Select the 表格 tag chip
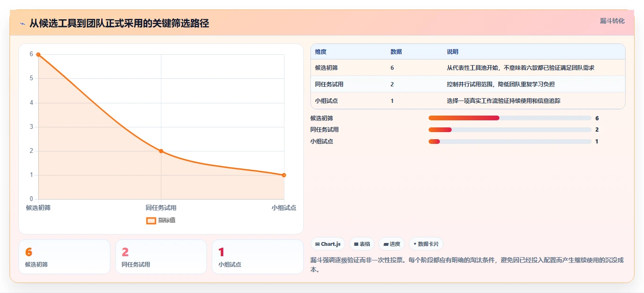Screen dimensions: 644x293 tap(362, 244)
